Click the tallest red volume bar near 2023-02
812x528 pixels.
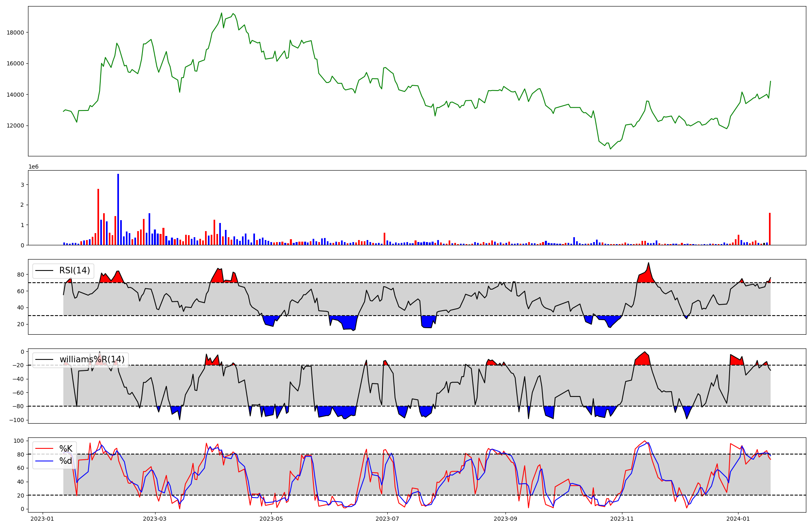pos(98,217)
